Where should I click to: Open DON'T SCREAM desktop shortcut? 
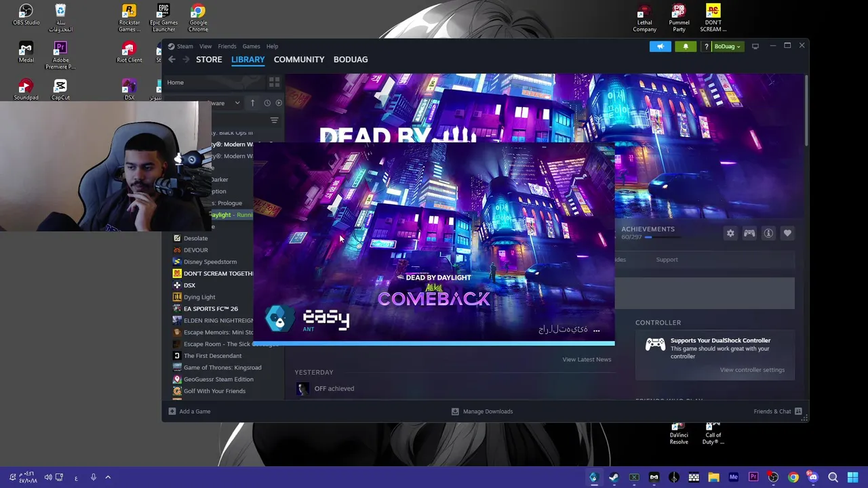713,18
